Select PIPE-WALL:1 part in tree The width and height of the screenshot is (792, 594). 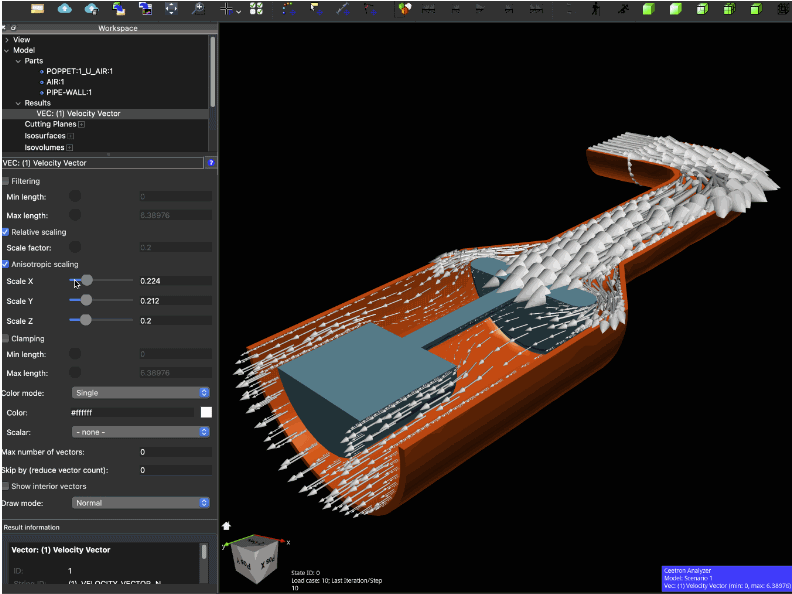[69, 92]
